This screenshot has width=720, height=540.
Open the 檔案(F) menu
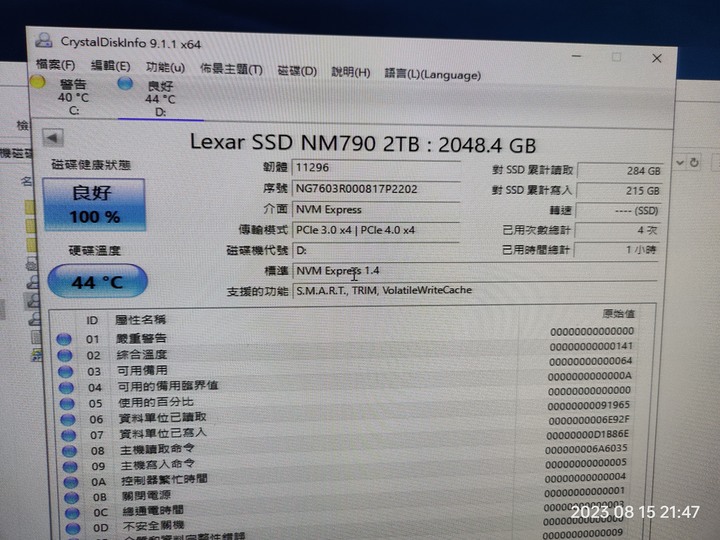55,65
